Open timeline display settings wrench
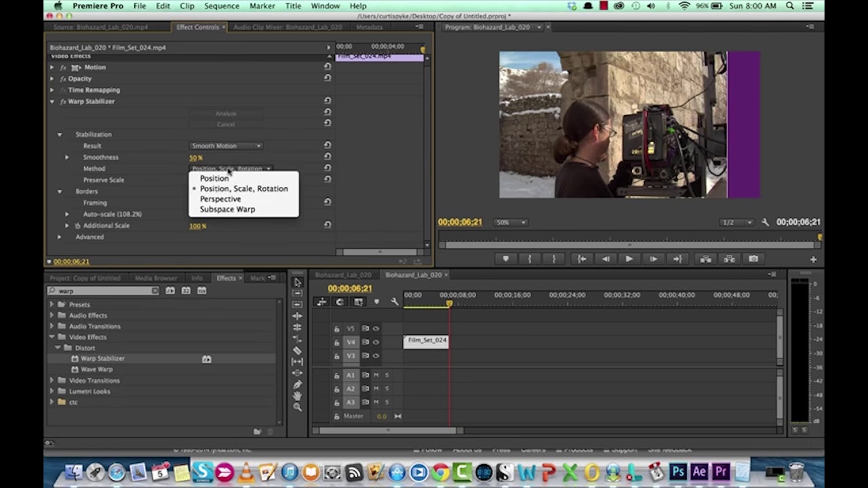The height and width of the screenshot is (488, 868). tap(395, 302)
